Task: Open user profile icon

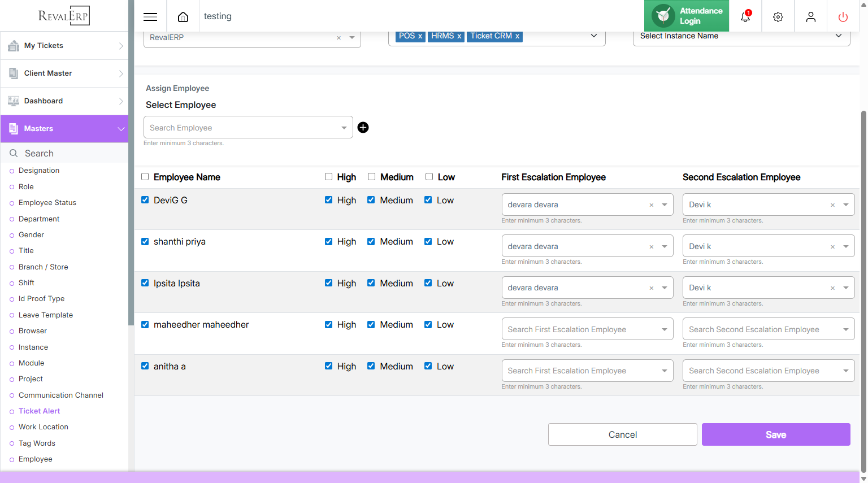Action: [811, 17]
